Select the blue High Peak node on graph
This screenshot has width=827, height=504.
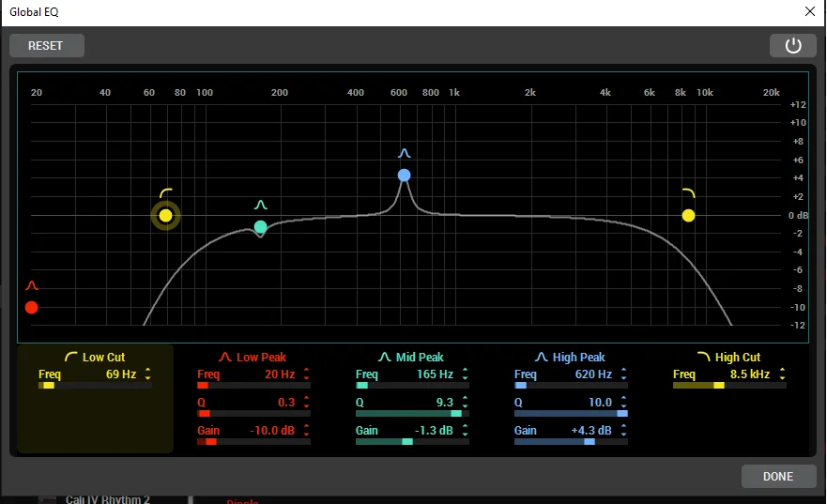click(x=404, y=175)
